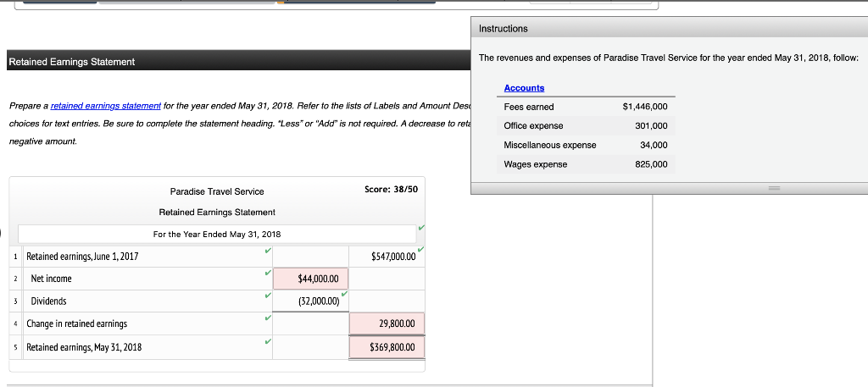Click the Office expense row
Screen dimensions: 868x387
coord(586,126)
